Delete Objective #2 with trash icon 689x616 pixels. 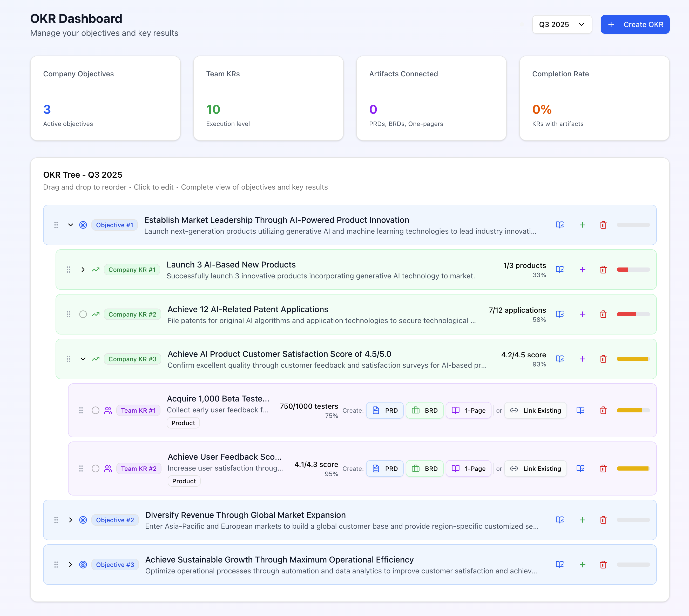(603, 520)
